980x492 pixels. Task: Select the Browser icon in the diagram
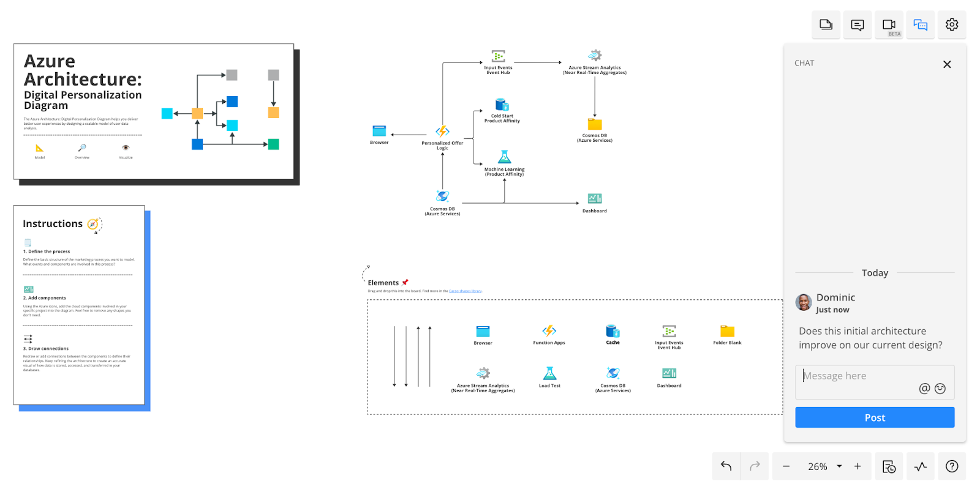pos(379,131)
